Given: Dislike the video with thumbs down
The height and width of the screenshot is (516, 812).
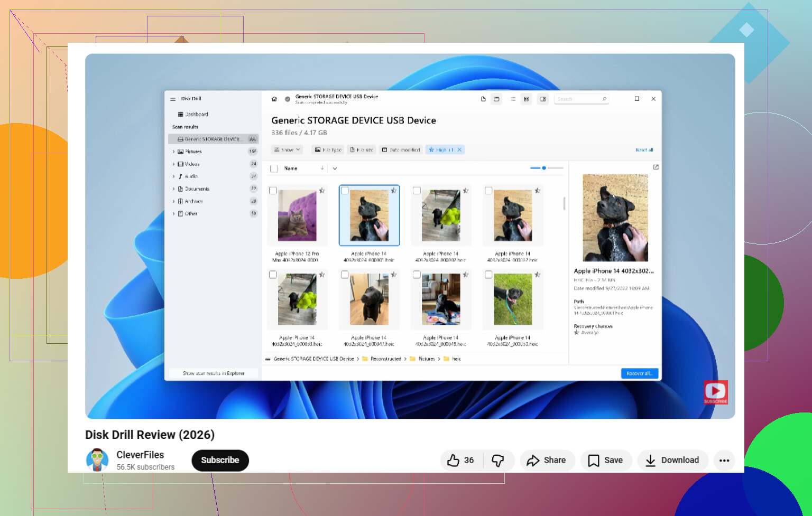Looking at the screenshot, I should (498, 461).
